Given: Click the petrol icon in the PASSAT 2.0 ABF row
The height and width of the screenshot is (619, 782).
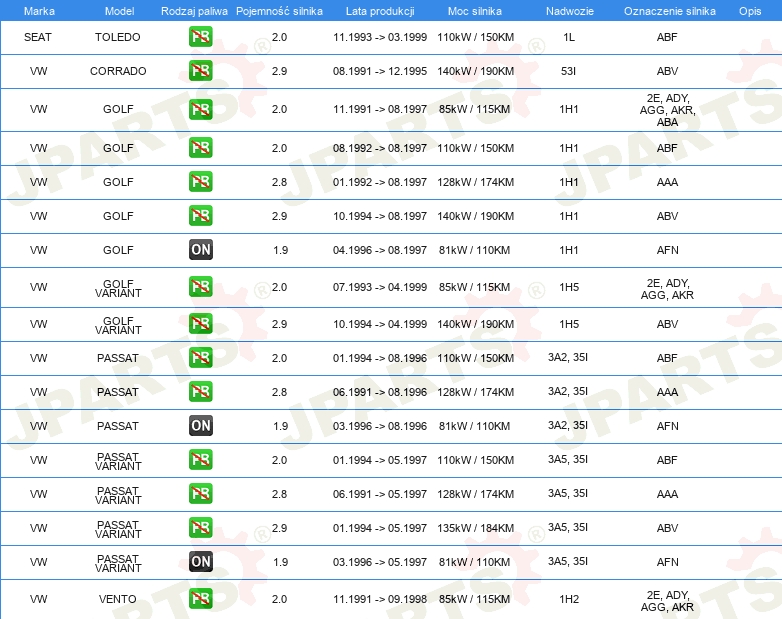Looking at the screenshot, I should [x=200, y=358].
